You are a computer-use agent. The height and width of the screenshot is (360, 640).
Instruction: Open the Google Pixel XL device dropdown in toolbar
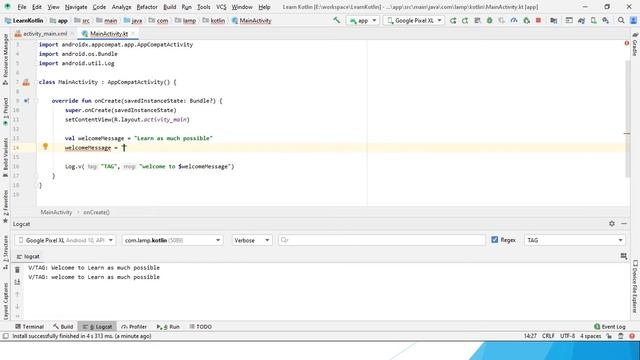(414, 20)
